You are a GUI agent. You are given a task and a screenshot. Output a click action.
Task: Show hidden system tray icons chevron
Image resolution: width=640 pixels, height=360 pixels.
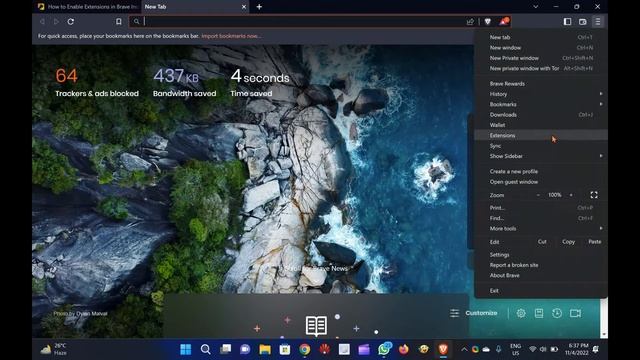pos(464,349)
